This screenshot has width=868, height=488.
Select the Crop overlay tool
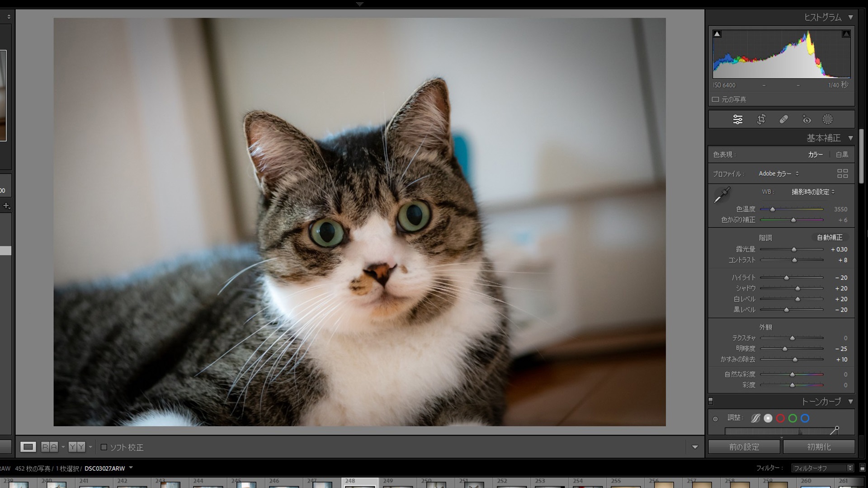point(761,119)
